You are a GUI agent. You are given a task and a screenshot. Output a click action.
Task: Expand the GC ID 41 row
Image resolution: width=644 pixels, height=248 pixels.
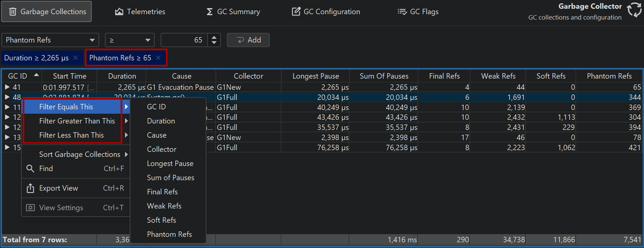(7, 87)
